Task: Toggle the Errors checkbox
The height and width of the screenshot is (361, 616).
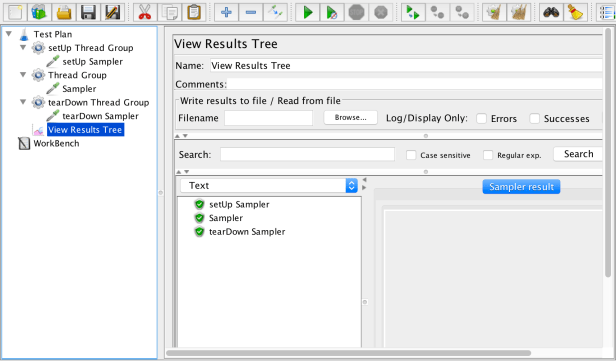Action: tap(482, 119)
